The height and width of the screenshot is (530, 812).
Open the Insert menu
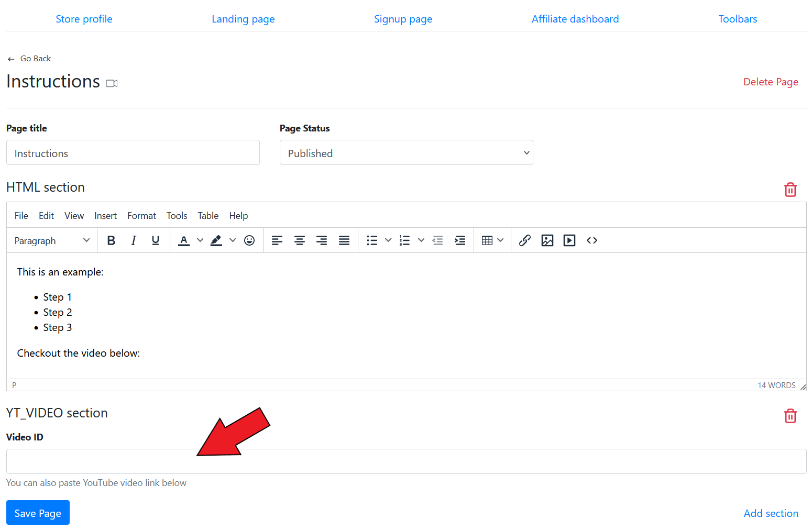(x=105, y=216)
